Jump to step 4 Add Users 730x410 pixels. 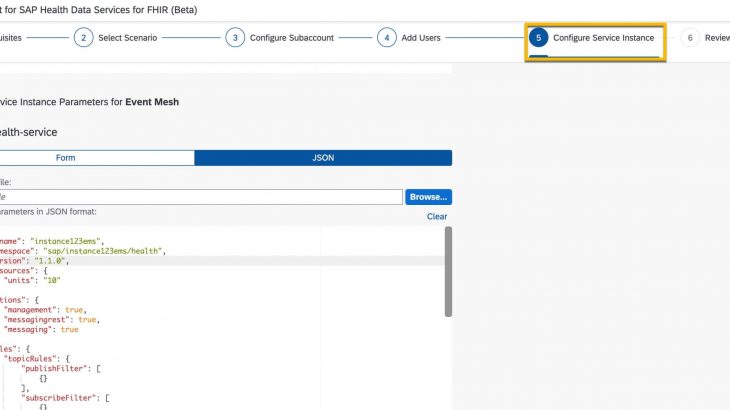pyautogui.click(x=409, y=38)
